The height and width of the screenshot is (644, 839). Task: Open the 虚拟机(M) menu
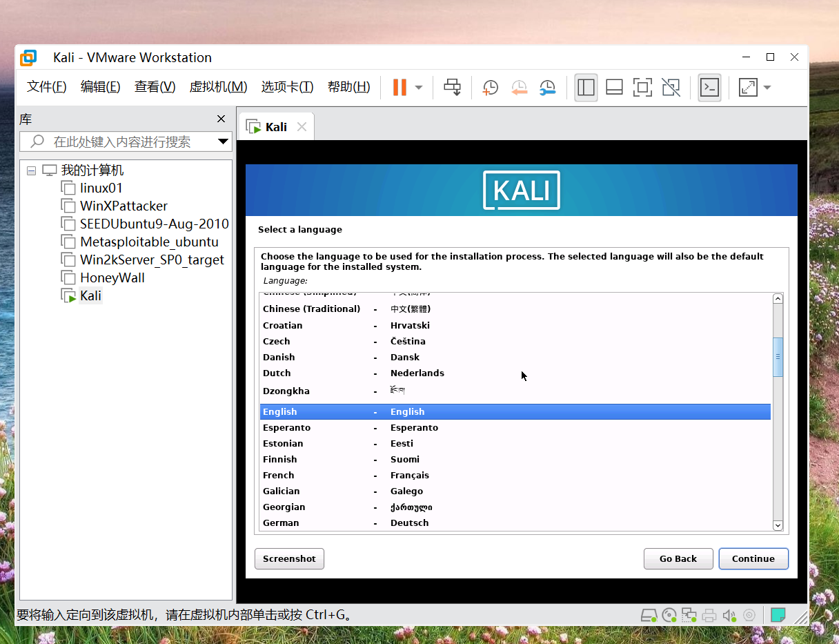[218, 87]
